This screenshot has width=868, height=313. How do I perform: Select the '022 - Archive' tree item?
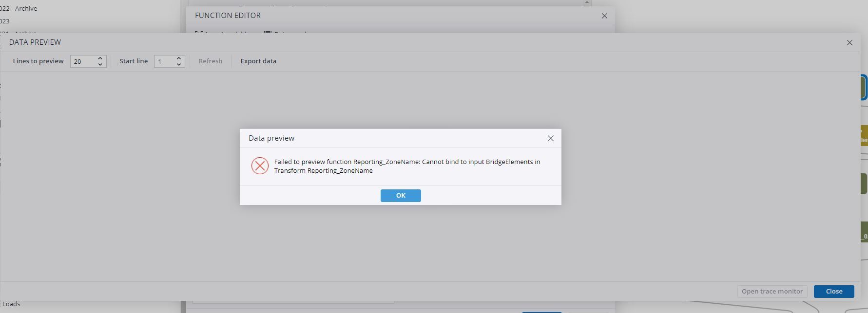[19, 8]
